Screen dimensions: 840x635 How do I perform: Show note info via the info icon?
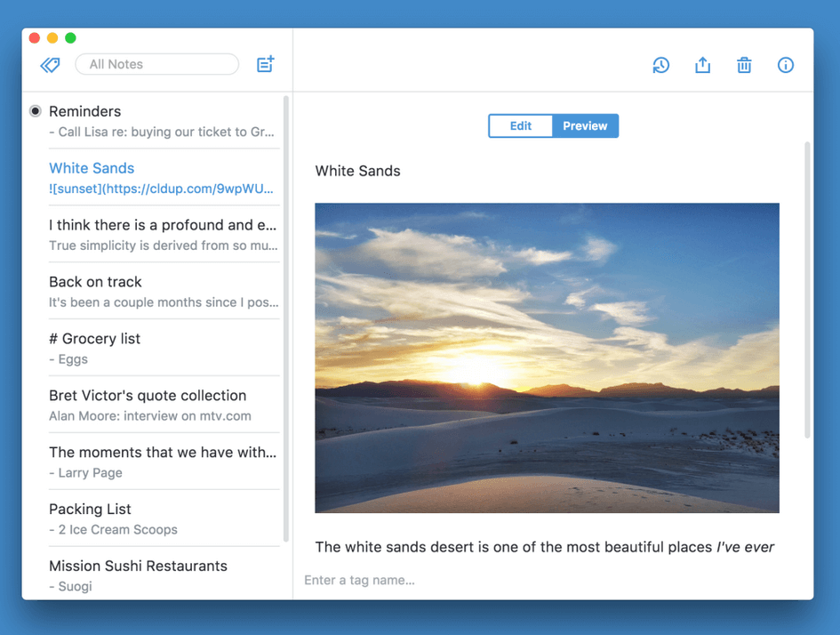click(x=786, y=65)
